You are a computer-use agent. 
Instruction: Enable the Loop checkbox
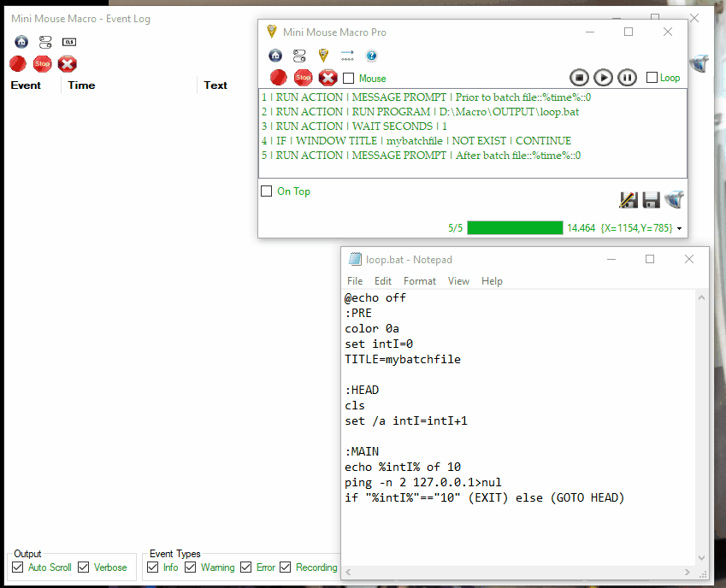652,78
